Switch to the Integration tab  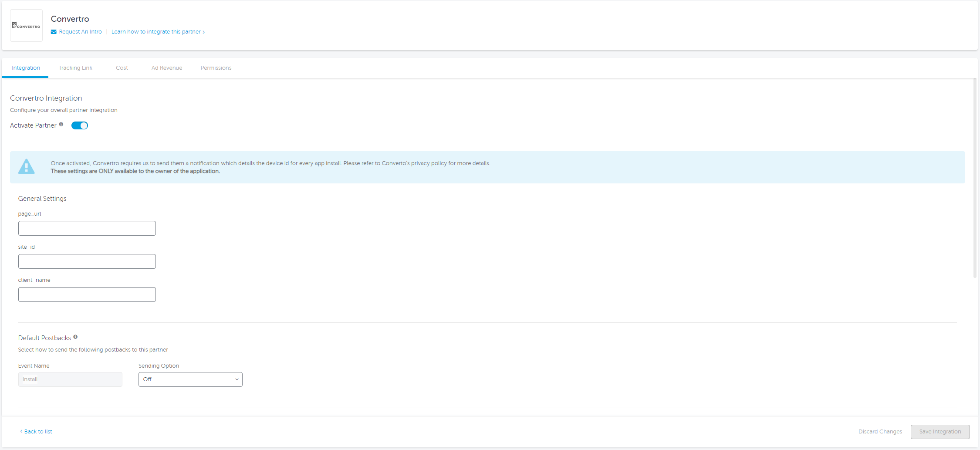pyautogui.click(x=26, y=68)
